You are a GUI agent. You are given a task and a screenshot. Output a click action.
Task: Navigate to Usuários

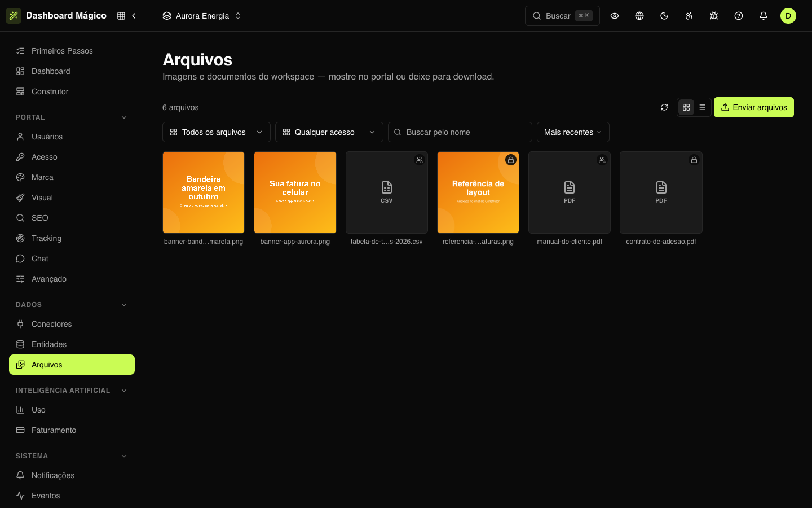72,137
